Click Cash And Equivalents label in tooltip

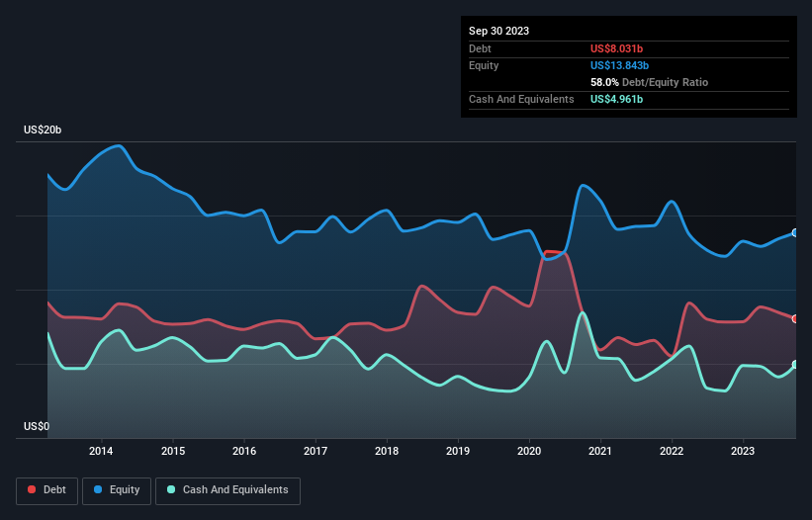521,99
